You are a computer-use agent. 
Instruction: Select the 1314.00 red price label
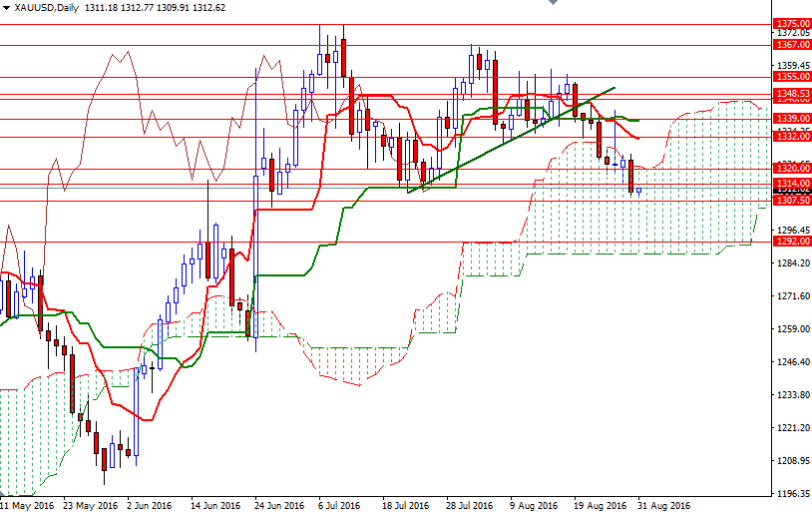tap(792, 184)
